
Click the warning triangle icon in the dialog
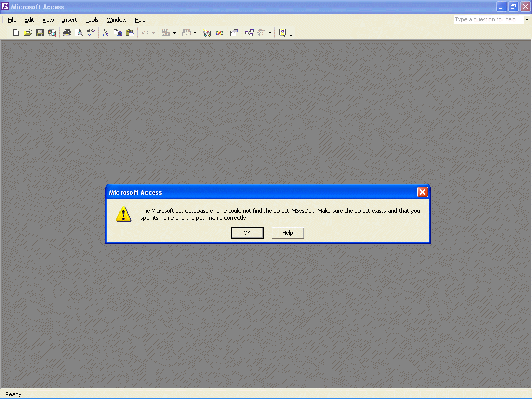(x=124, y=214)
